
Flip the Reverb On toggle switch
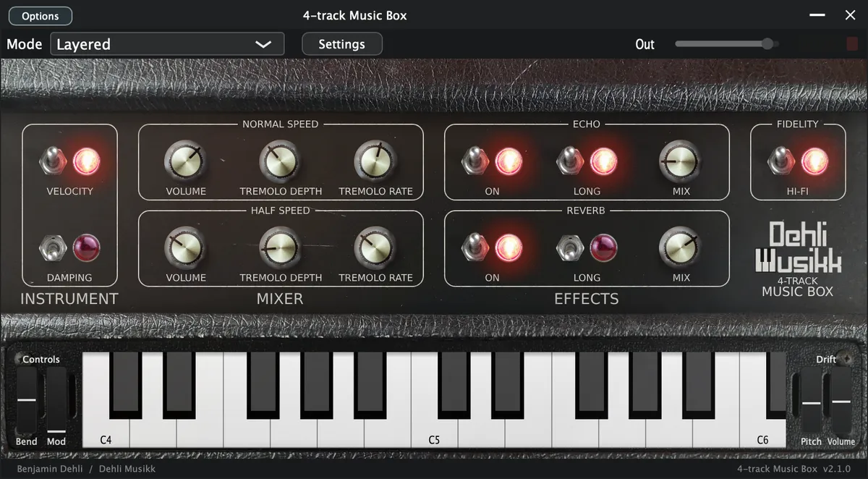click(x=474, y=248)
